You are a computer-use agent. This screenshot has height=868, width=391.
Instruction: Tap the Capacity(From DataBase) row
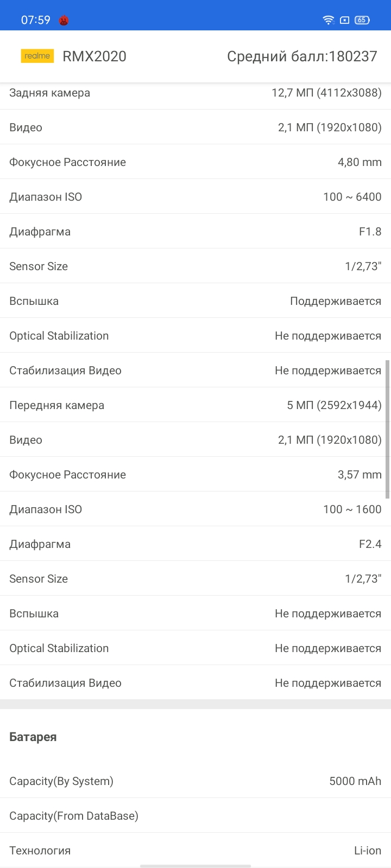point(195,815)
